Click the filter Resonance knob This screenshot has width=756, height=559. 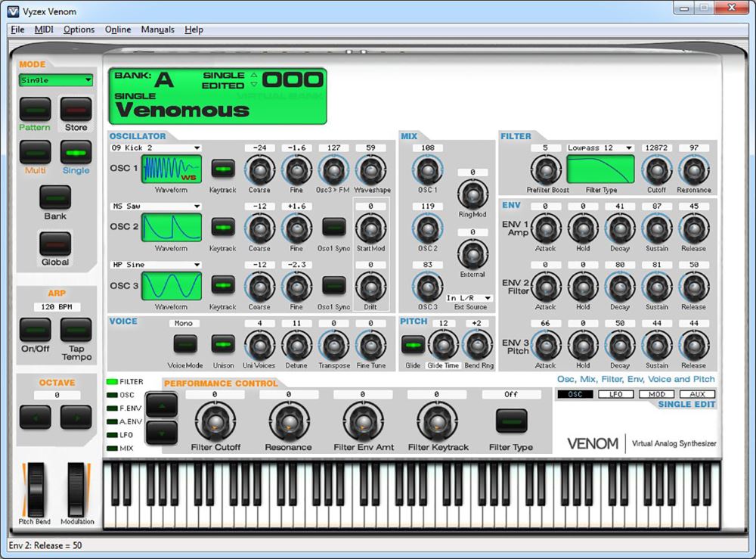tap(693, 169)
